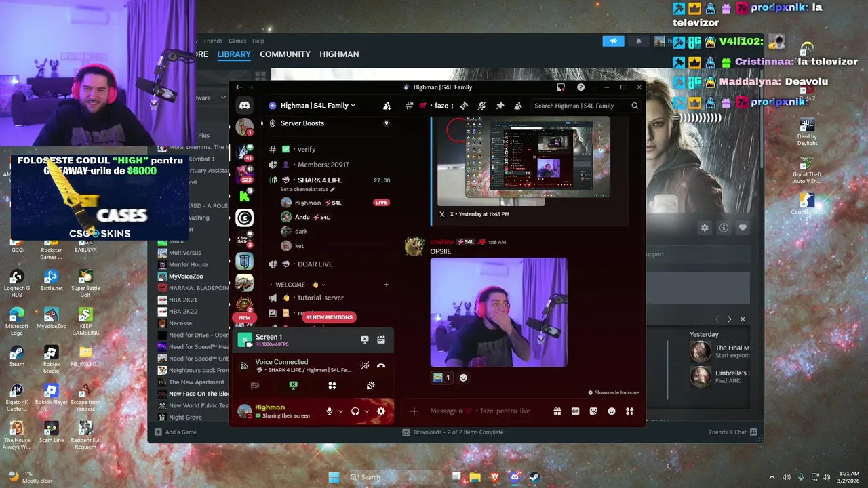Open Steam Friends menu
The image size is (868, 488).
(x=213, y=41)
